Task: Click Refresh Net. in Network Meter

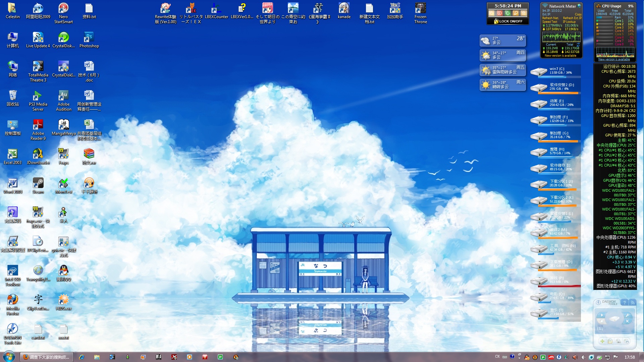Action: coord(550,18)
